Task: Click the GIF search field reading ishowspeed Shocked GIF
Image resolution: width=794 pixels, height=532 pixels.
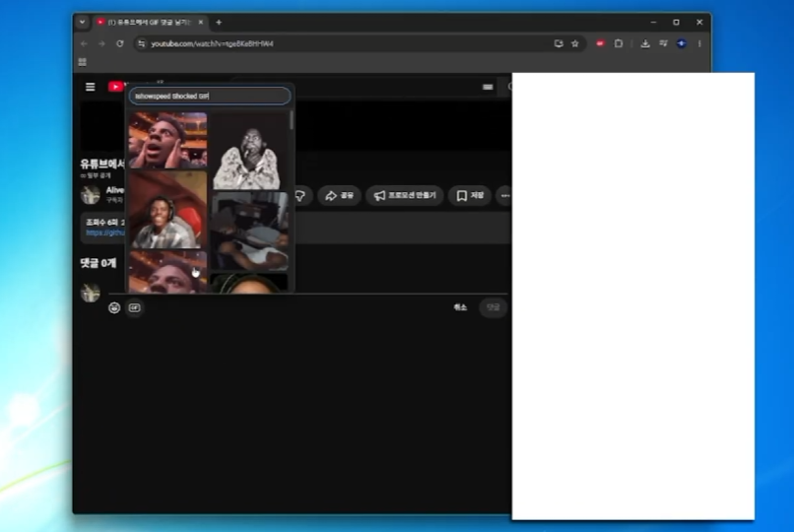Action: [210, 96]
